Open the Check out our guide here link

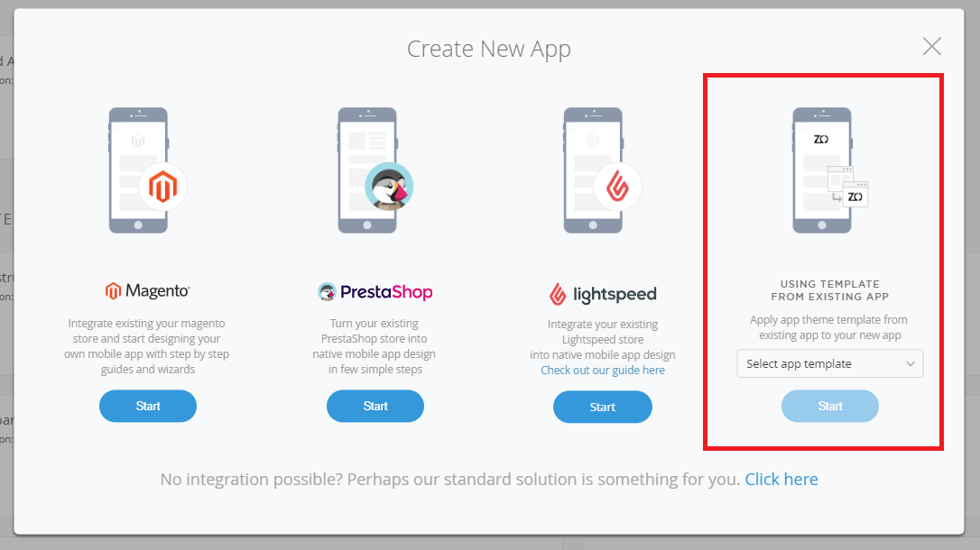pyautogui.click(x=603, y=371)
